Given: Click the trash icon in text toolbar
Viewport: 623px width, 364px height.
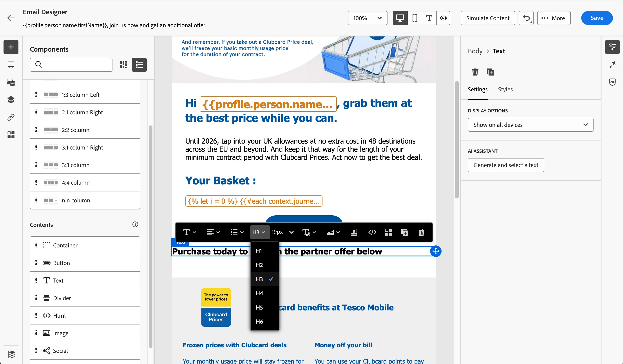Looking at the screenshot, I should click(421, 232).
